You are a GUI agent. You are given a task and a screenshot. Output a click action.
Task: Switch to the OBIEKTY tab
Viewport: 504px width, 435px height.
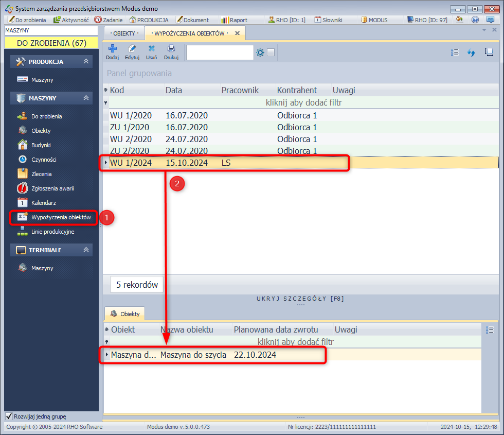click(x=124, y=33)
